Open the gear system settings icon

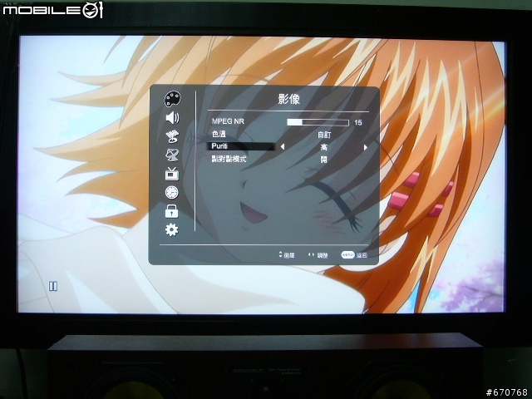(x=172, y=229)
